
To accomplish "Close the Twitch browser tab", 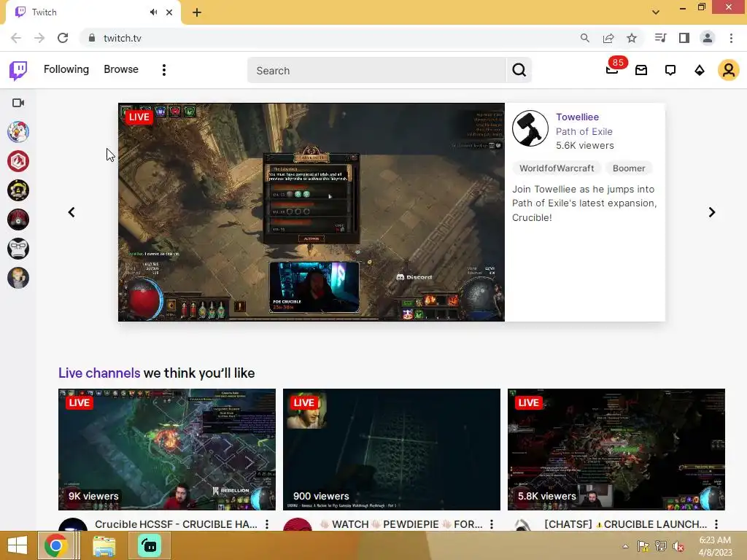I will click(x=169, y=12).
